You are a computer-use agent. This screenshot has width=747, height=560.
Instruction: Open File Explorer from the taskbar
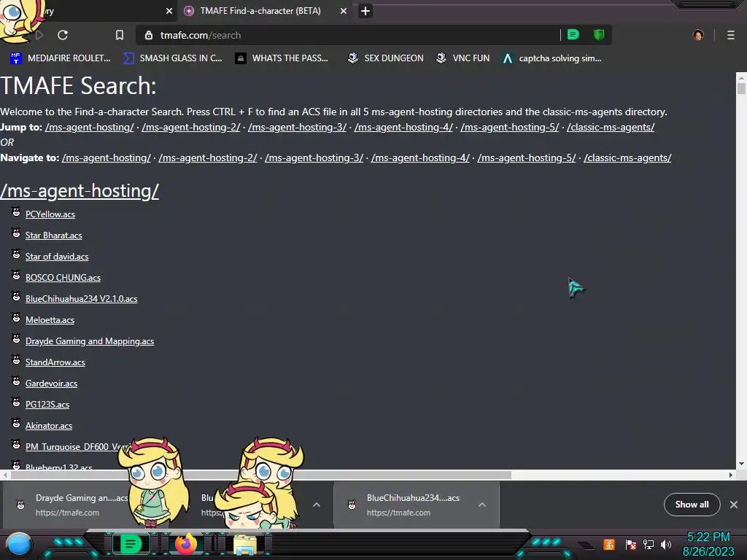point(245,545)
